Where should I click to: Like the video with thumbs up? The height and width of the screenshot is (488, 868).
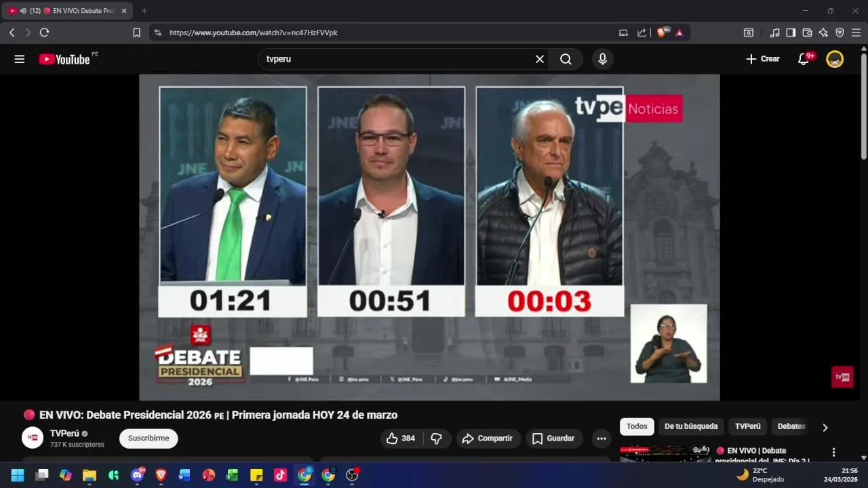coord(400,439)
